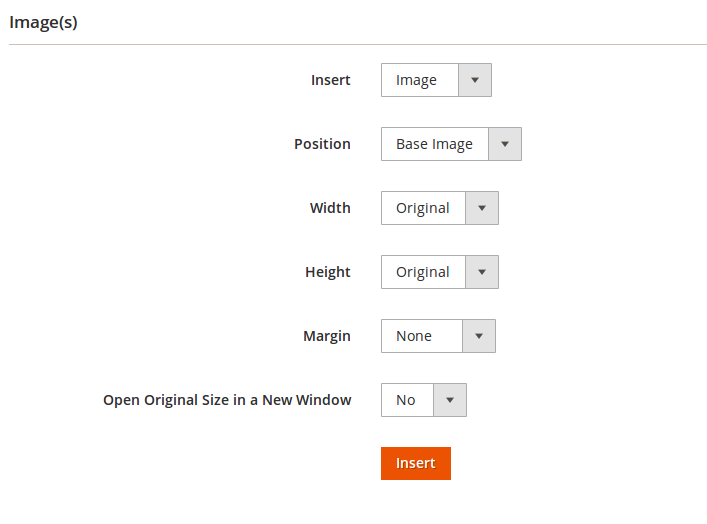Image resolution: width=707 pixels, height=524 pixels.
Task: Click the Insert field label
Action: tap(330, 80)
